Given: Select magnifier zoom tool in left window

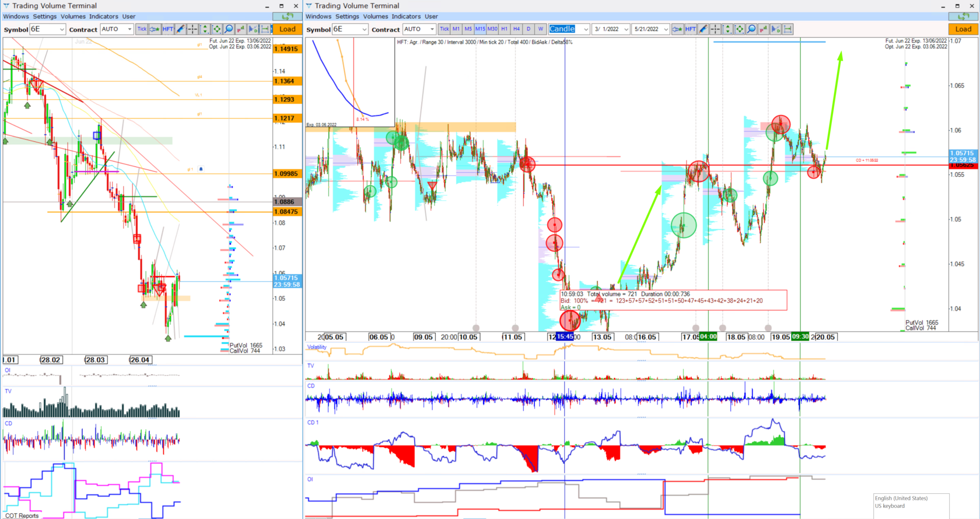Looking at the screenshot, I should pos(229,29).
